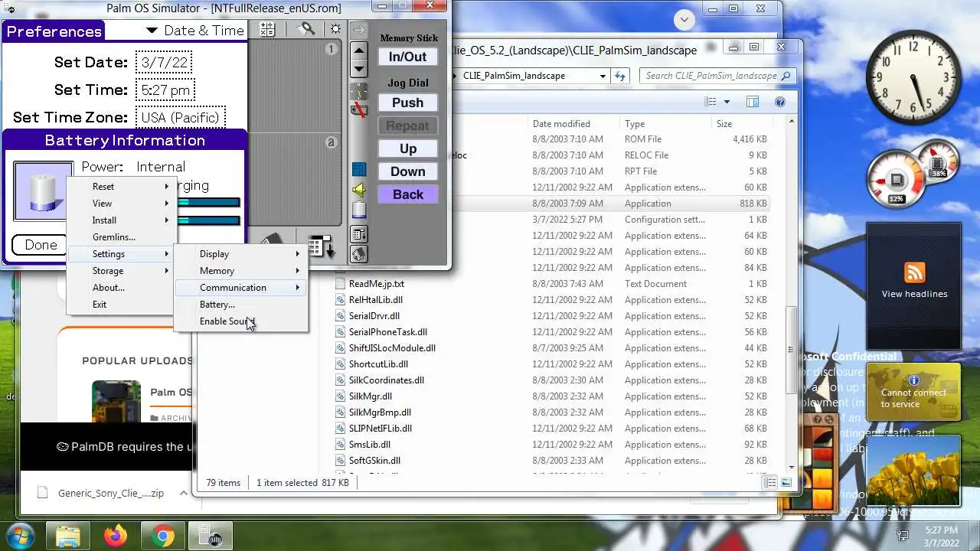Open the view options dropdown arrow in Explorer

[x=727, y=102]
